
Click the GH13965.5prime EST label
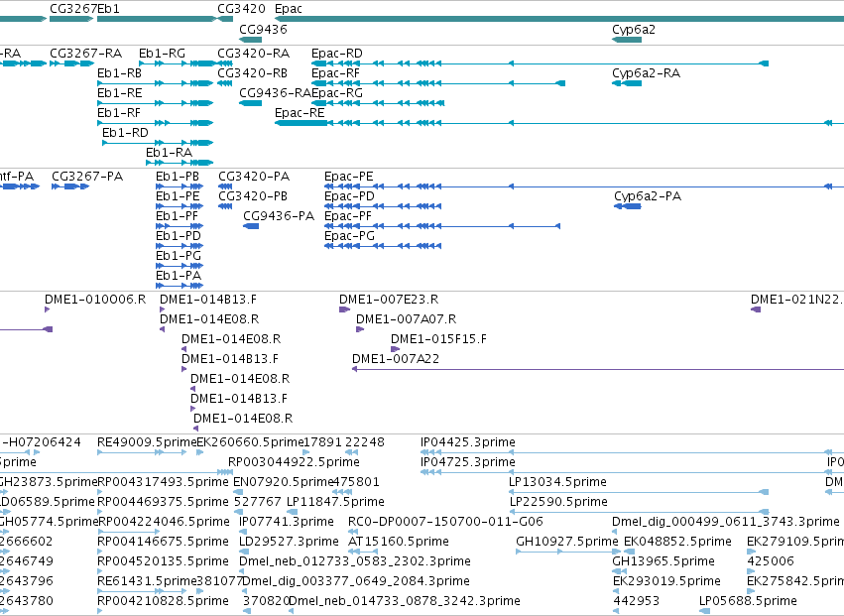pyautogui.click(x=663, y=561)
